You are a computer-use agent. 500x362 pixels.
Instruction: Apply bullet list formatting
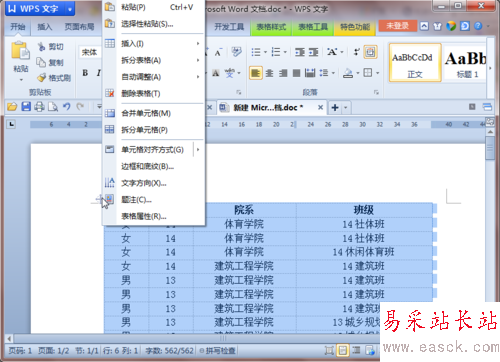[x=256, y=52]
